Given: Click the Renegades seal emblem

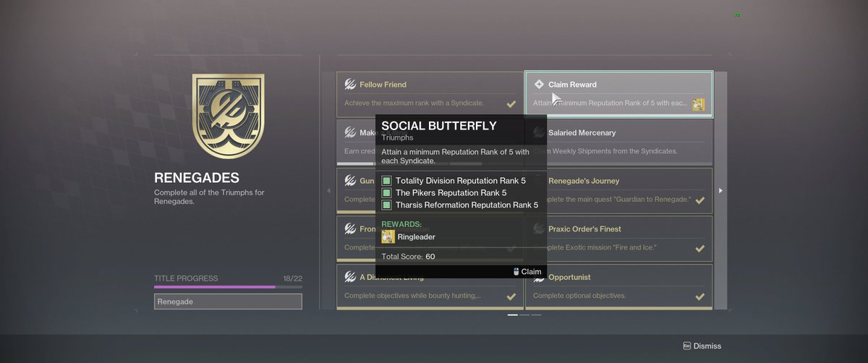Looking at the screenshot, I should click(x=227, y=116).
